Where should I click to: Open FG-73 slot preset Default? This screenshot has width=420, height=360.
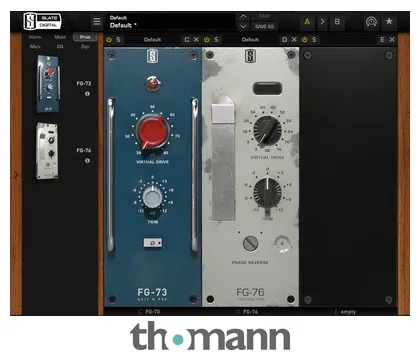pos(152,40)
